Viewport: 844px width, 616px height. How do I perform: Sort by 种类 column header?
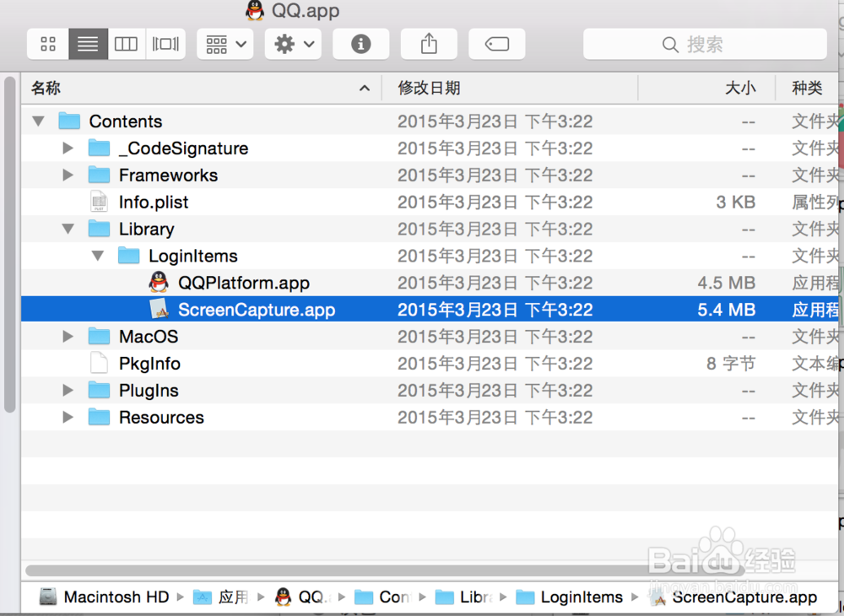807,88
